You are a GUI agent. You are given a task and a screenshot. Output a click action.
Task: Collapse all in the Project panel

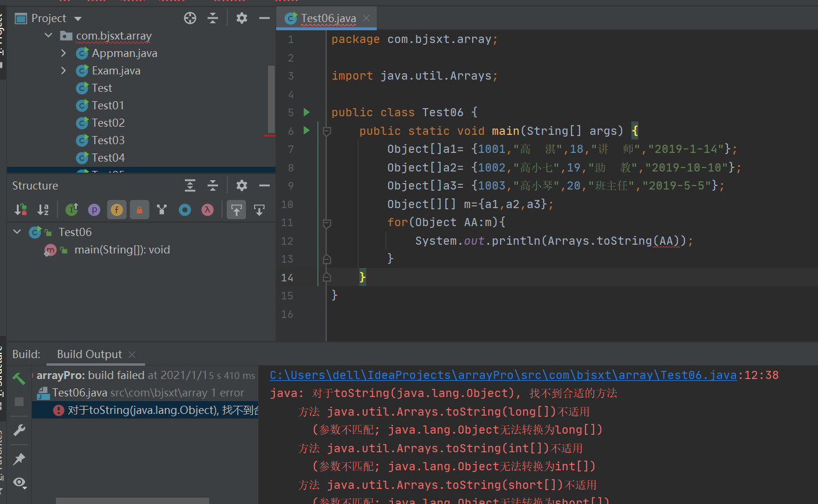(213, 18)
